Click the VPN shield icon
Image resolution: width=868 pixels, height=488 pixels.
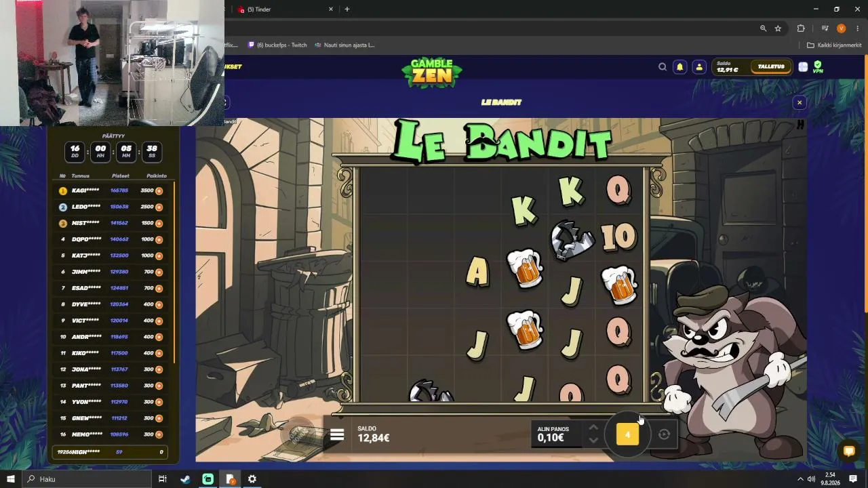(818, 66)
